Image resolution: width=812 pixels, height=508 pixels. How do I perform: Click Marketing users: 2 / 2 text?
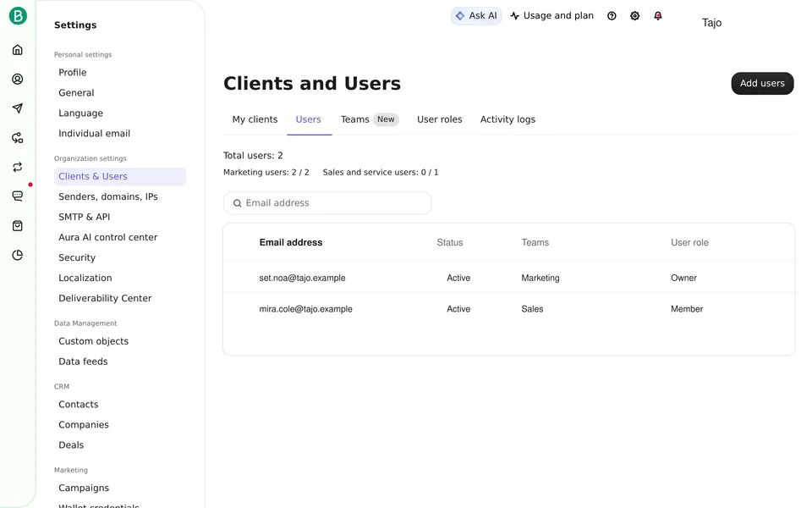[x=266, y=172]
